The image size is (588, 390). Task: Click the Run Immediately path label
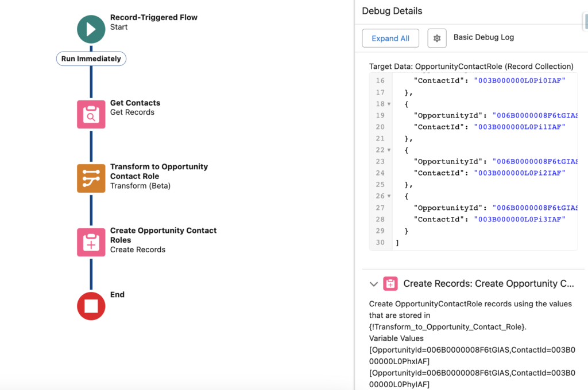click(x=91, y=58)
